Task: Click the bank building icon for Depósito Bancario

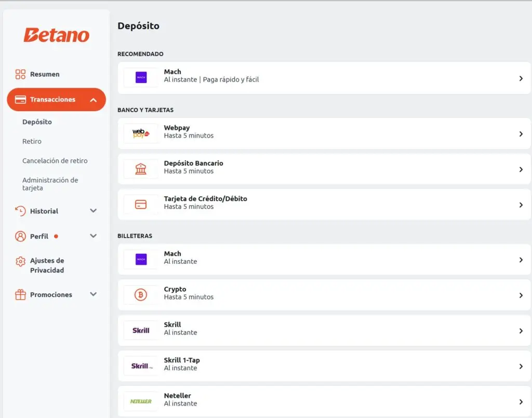Action: pyautogui.click(x=141, y=169)
